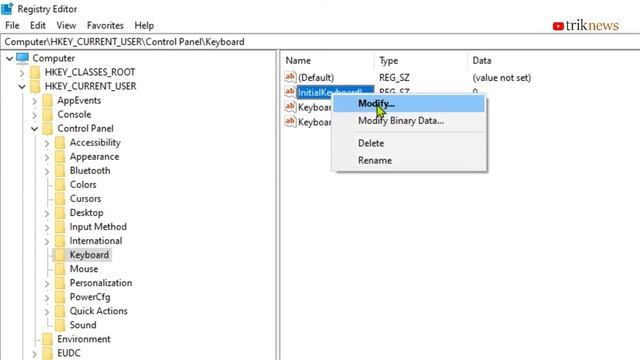Choose Rename in the context menu
Image resolution: width=640 pixels, height=360 pixels.
(409, 160)
